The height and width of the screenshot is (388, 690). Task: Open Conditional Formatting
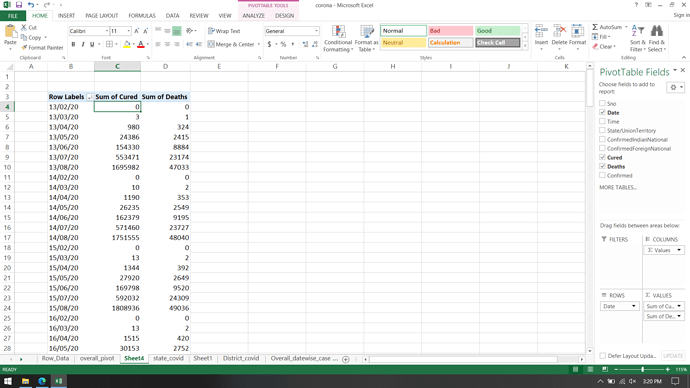pyautogui.click(x=338, y=39)
